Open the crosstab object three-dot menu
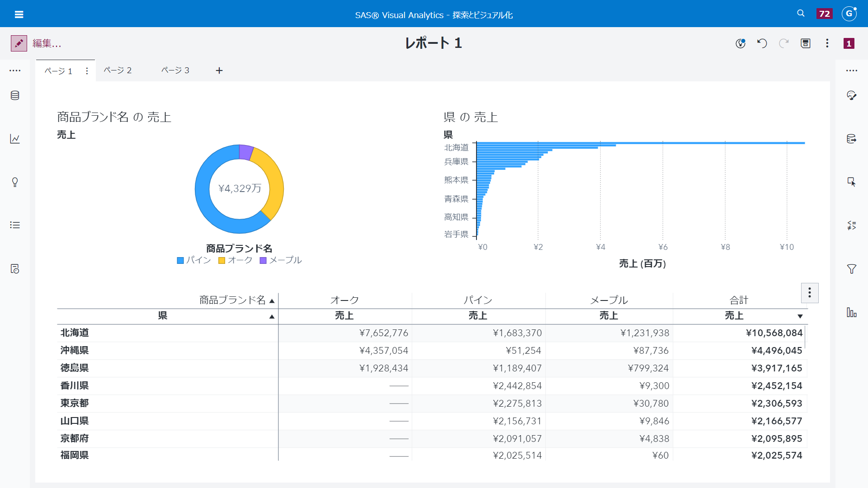Image resolution: width=868 pixels, height=488 pixels. pos(810,293)
